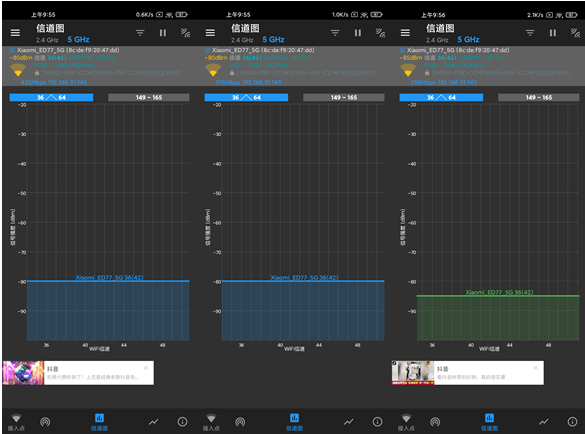
Task: Tap filter icon in middle screenshot
Action: pyautogui.click(x=335, y=33)
